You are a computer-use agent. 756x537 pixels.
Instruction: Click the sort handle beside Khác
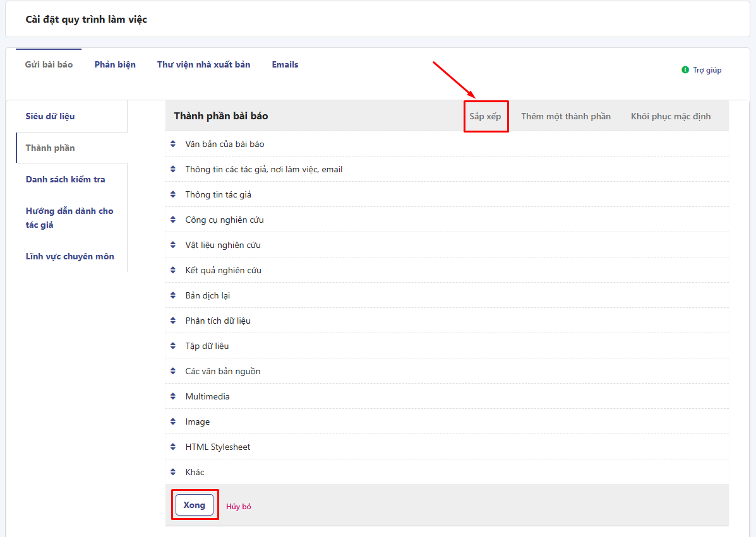pyautogui.click(x=173, y=472)
